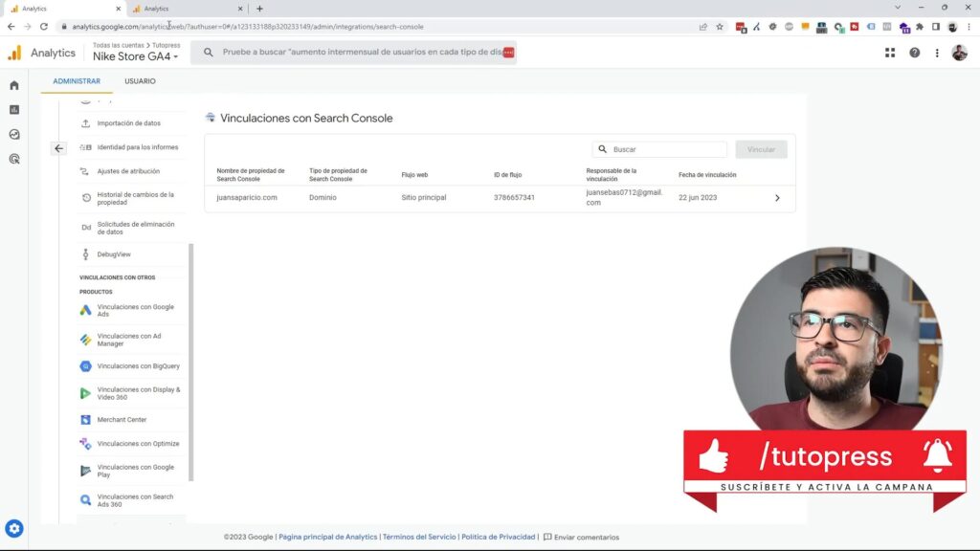Open the browser extensions puzzle icon
The image size is (980, 551).
920,27
